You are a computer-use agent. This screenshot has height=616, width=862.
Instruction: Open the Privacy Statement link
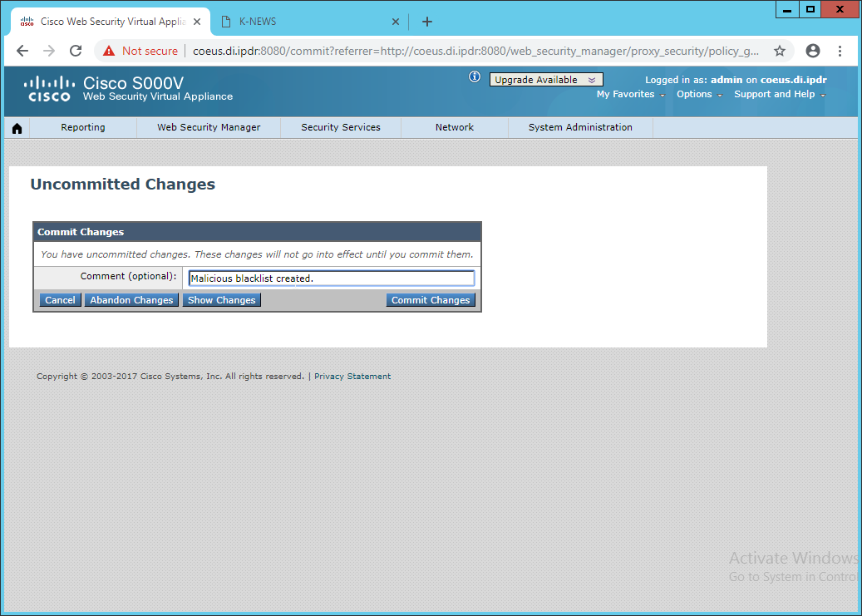352,377
